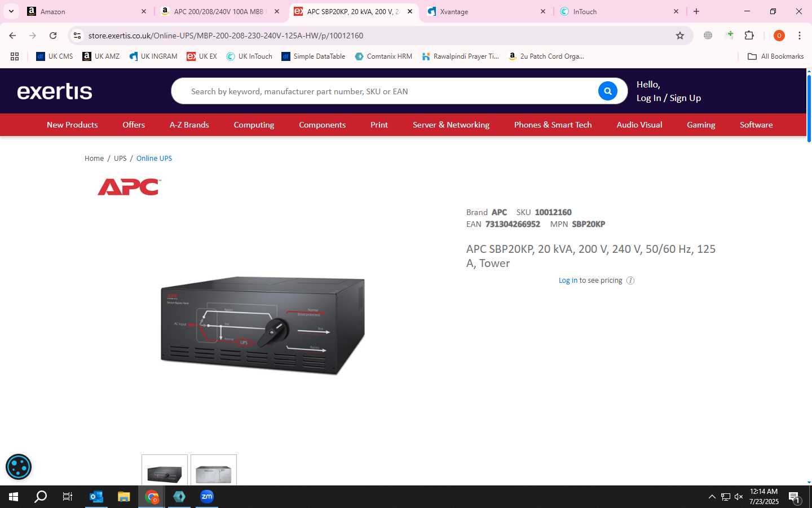Screen dimensions: 812x508
Task: Open the bookmarks apps grid icon
Action: click(15, 56)
